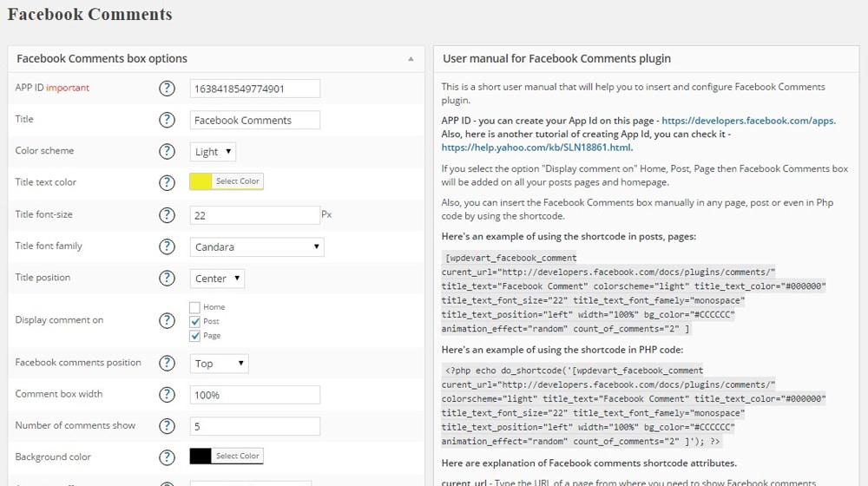Screen dimensions: 868x486
Task: Collapse the Facebook Comments box options panel
Action: pos(411,59)
